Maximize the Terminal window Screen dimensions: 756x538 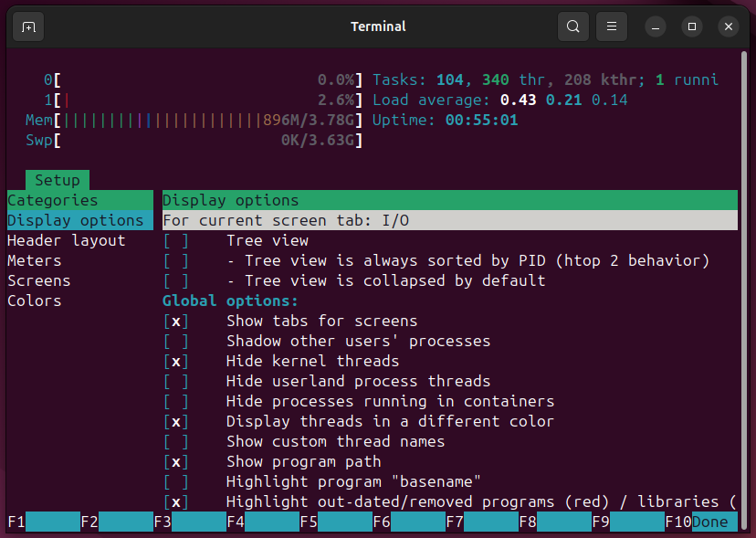(692, 26)
